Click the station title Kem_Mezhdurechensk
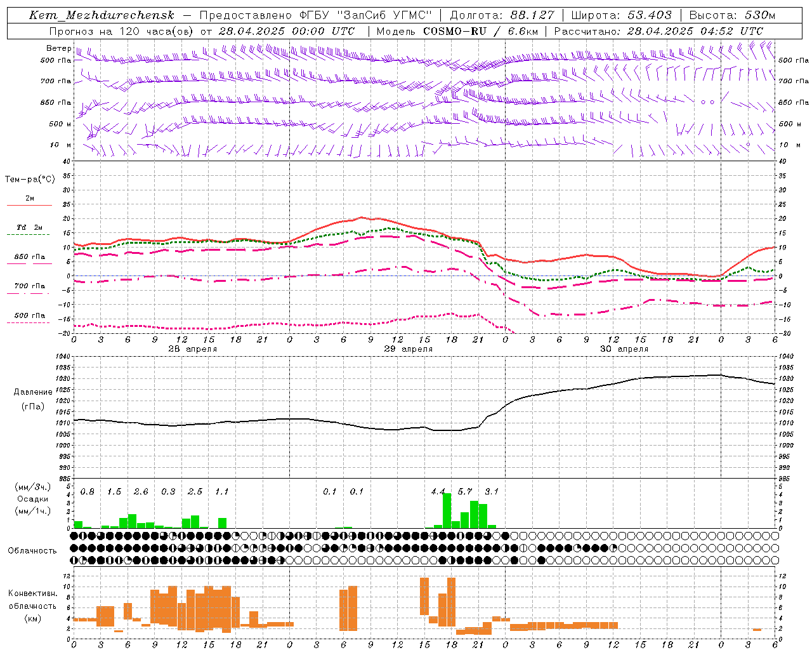Viewport: 812px width, 650px height. 101,15
